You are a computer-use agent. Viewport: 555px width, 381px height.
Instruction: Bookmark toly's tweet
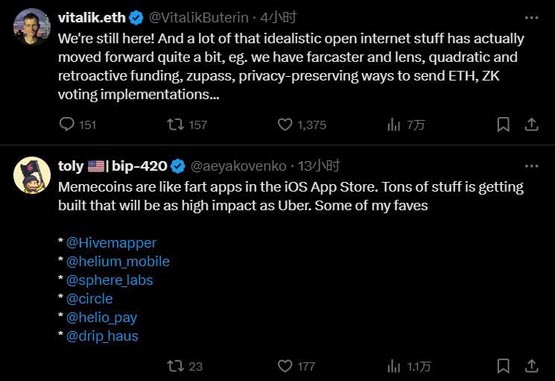point(503,366)
